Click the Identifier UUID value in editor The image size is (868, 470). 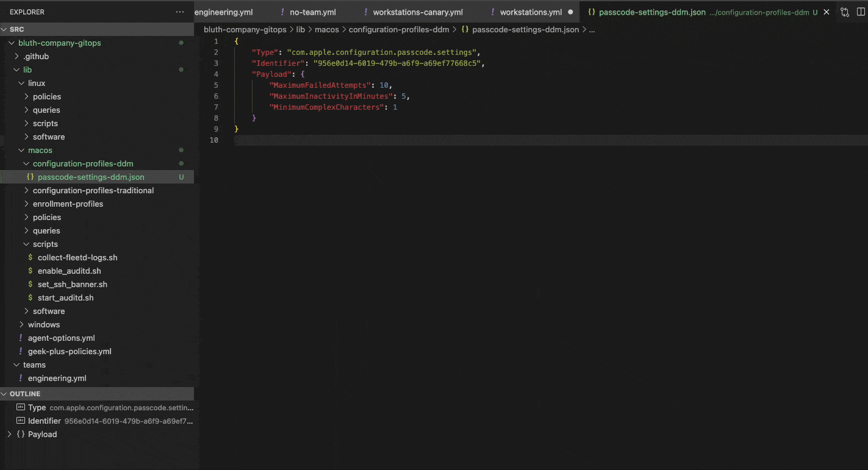tap(396, 63)
